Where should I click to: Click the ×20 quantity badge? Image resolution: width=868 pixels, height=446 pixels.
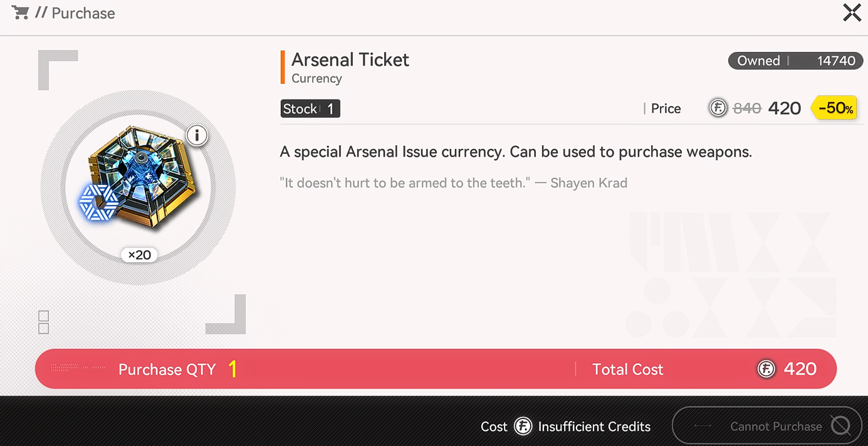[x=139, y=255]
